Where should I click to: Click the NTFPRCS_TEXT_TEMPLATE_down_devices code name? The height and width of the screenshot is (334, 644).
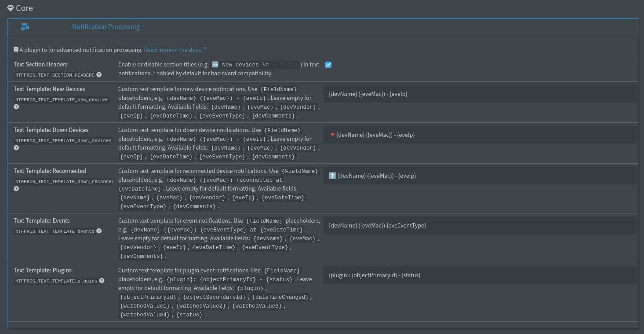63,141
